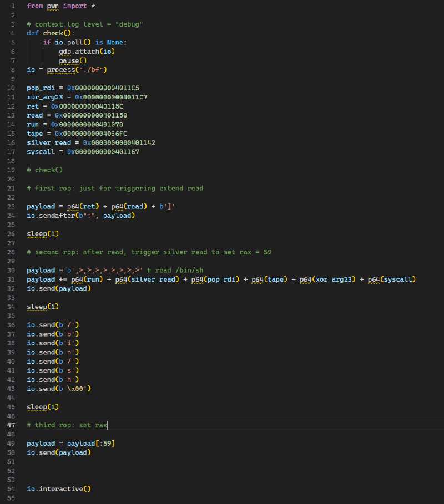Click the '# read /bin/sh' inline comment
This screenshot has height=504, width=444.
pos(175,271)
